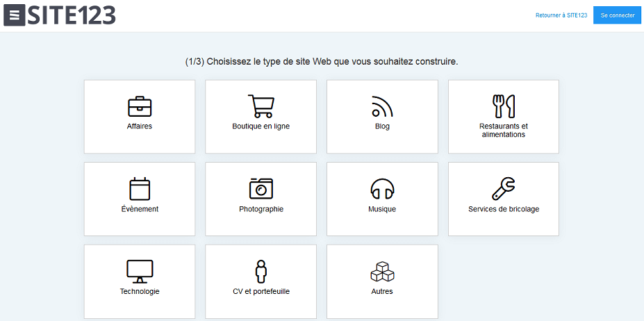Viewport: 644px width, 321px height.
Task: Pick the headphones Musique icon
Action: pos(382,190)
